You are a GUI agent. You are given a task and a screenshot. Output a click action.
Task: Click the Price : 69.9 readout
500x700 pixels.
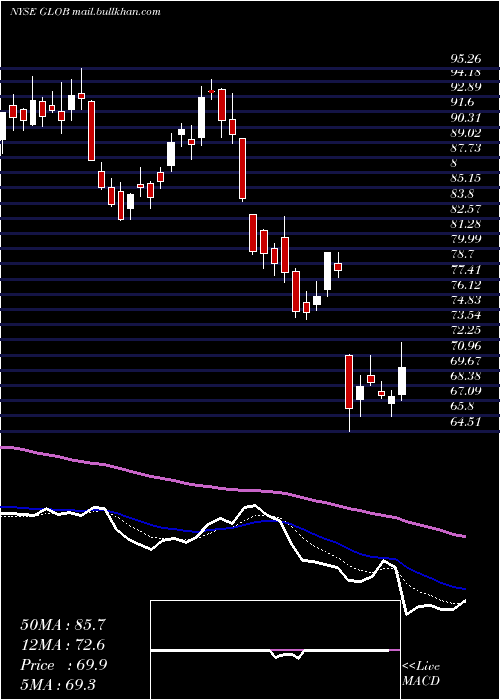63,665
